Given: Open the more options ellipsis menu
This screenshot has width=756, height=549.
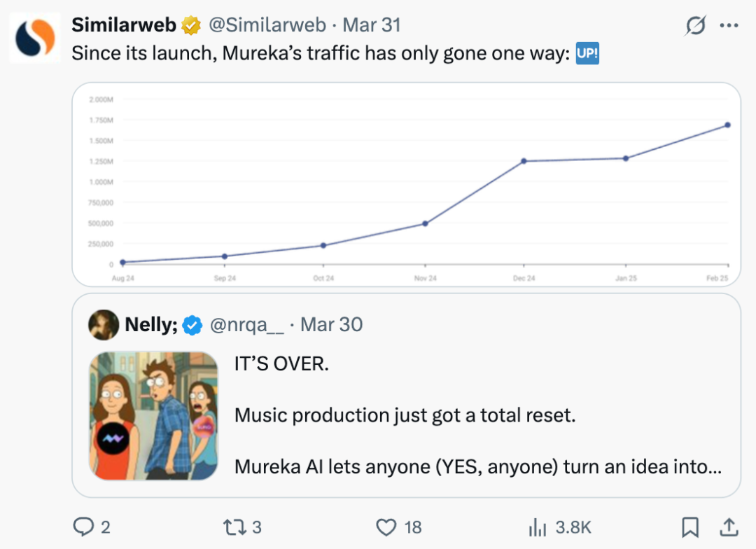Looking at the screenshot, I should pyautogui.click(x=729, y=26).
